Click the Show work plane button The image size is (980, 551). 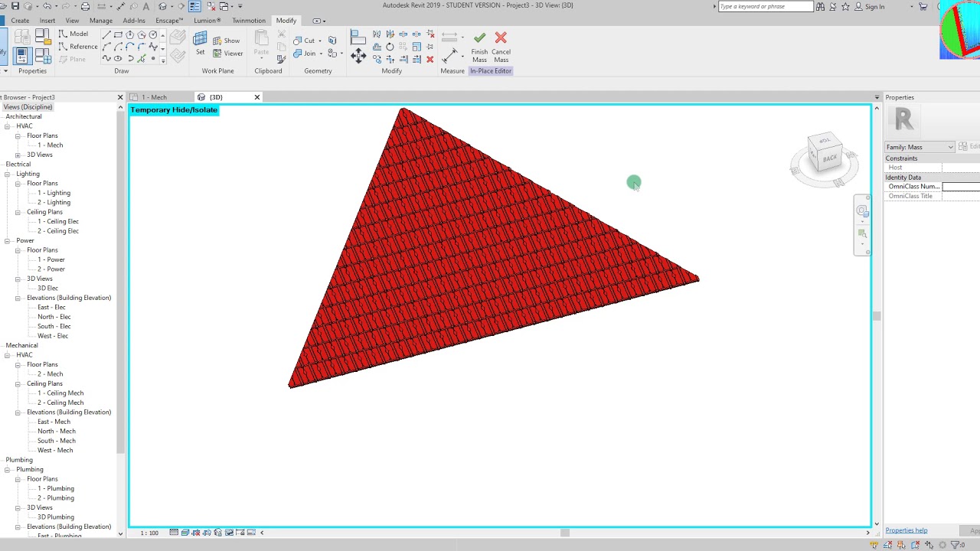227,41
